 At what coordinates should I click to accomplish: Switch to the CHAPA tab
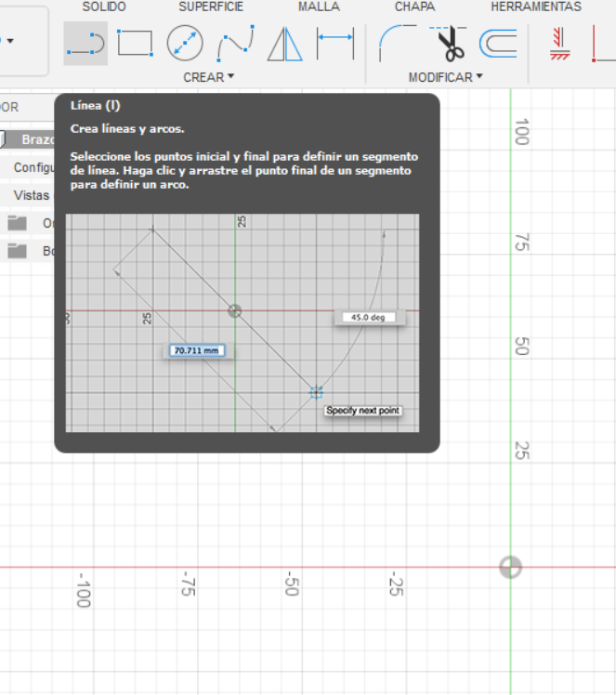pyautogui.click(x=414, y=7)
